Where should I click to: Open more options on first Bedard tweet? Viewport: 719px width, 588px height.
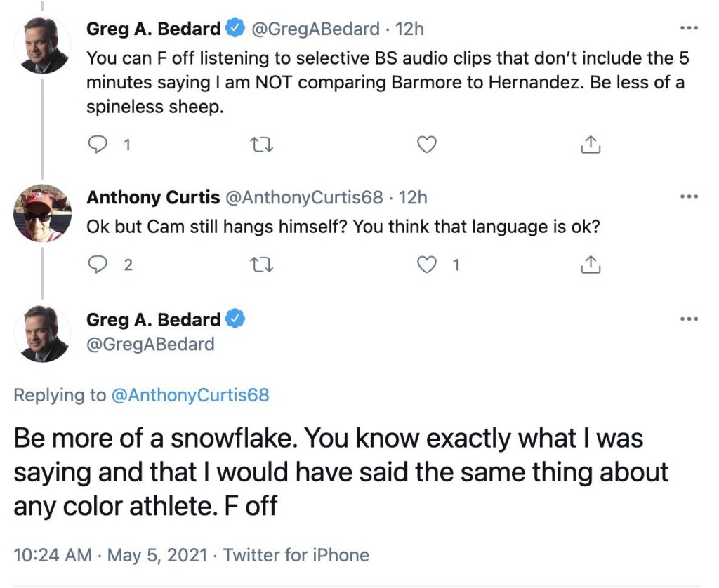tap(690, 29)
